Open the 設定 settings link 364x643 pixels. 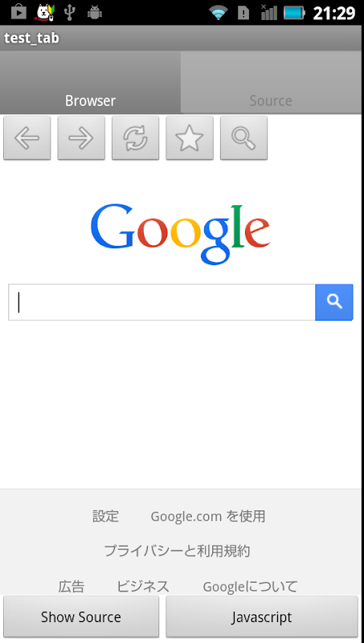click(106, 516)
